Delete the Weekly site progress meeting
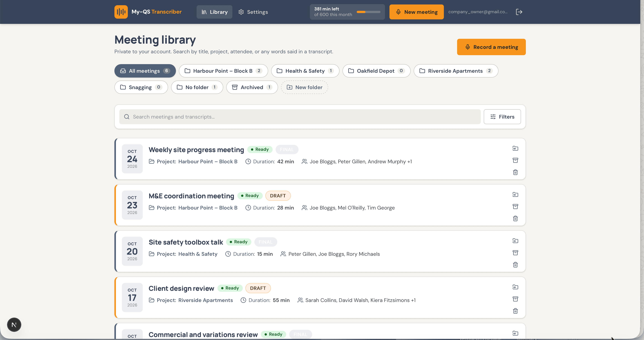Viewport: 644px width, 340px height. 515,172
